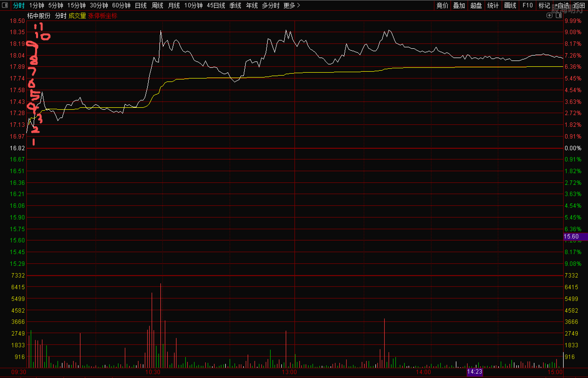The height and width of the screenshot is (378, 588).
Task: Expand the 多分时 multi-day intraday option
Action: [271, 5]
